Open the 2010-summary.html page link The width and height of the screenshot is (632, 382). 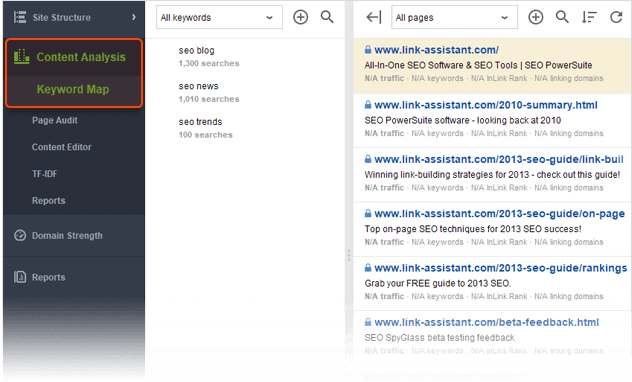(486, 105)
